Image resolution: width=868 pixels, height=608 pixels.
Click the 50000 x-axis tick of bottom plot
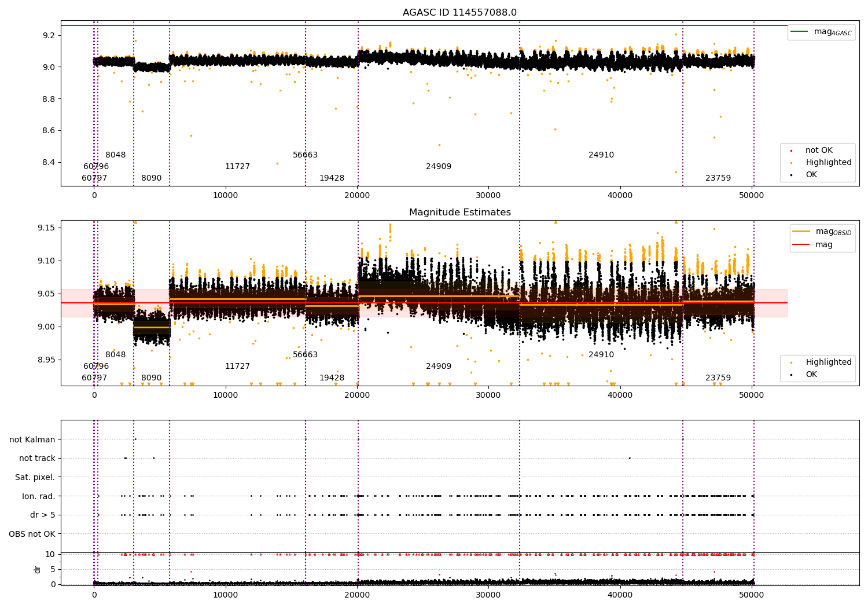point(751,595)
